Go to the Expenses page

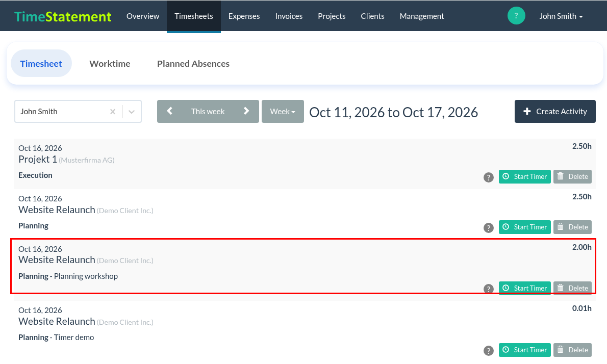pos(244,16)
